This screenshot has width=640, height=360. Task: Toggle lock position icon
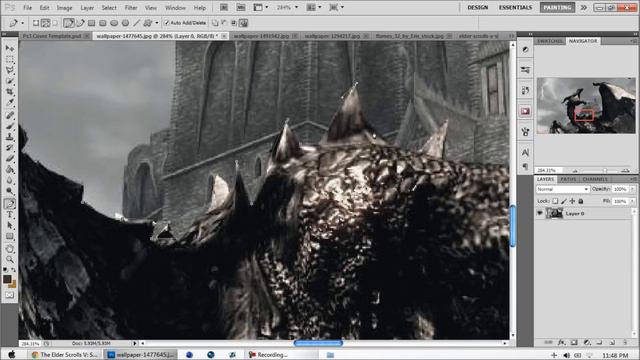[x=572, y=201]
